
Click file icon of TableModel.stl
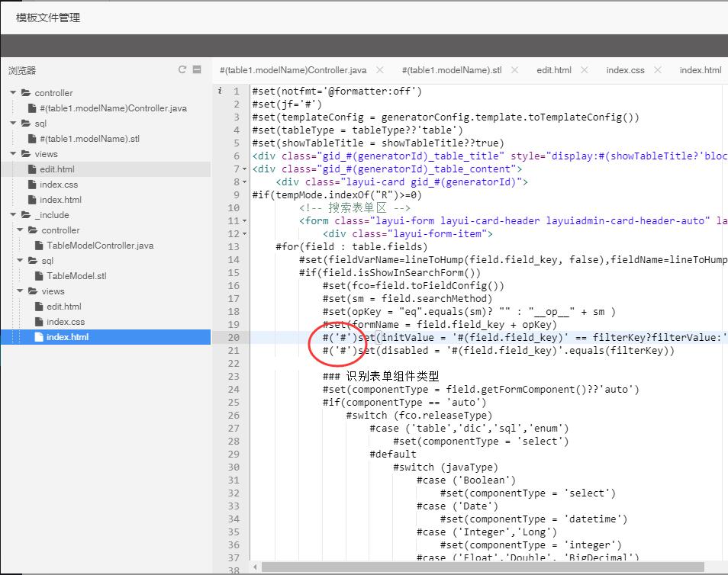point(39,276)
